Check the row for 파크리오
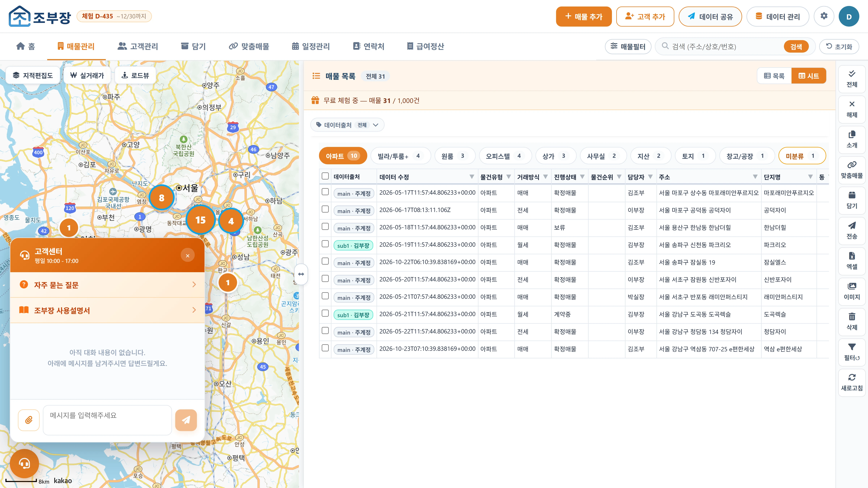The height and width of the screenshot is (488, 868). point(325,244)
